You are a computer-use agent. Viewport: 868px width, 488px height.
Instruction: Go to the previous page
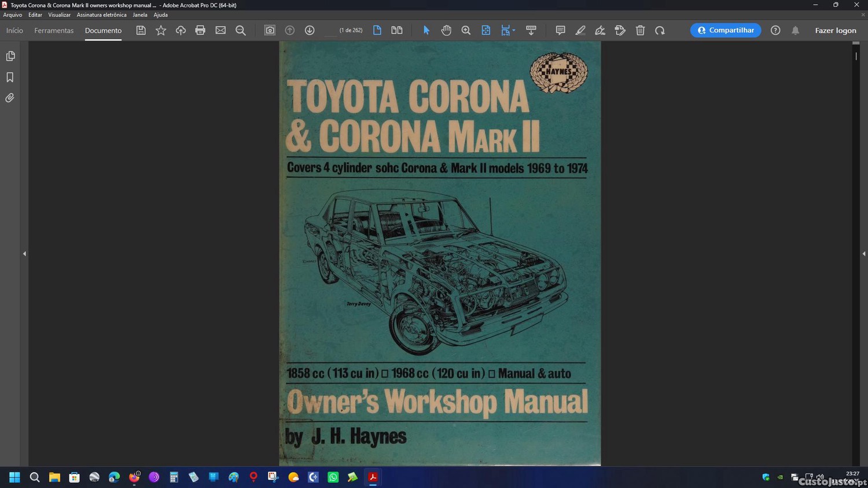[290, 30]
